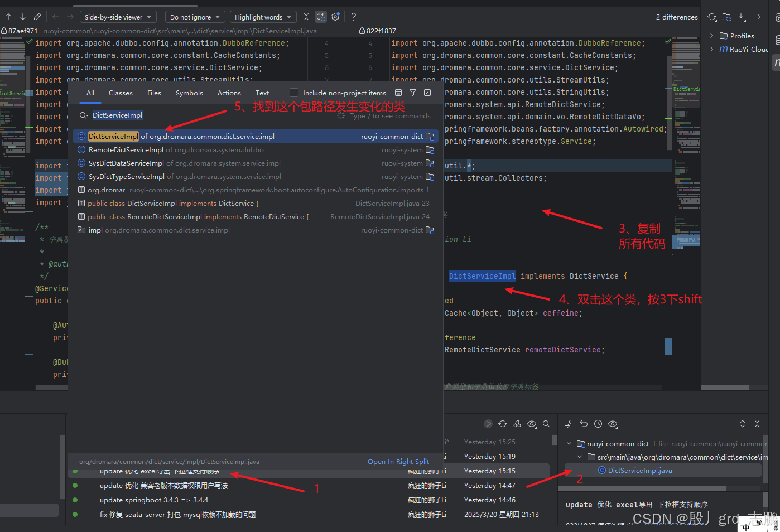Open the Do not ignore dropdown

coord(195,17)
